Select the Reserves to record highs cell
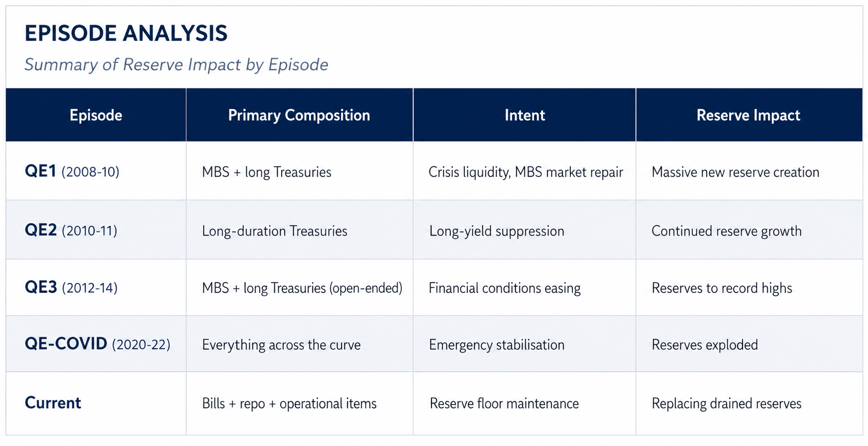The height and width of the screenshot is (446, 868). click(x=722, y=288)
